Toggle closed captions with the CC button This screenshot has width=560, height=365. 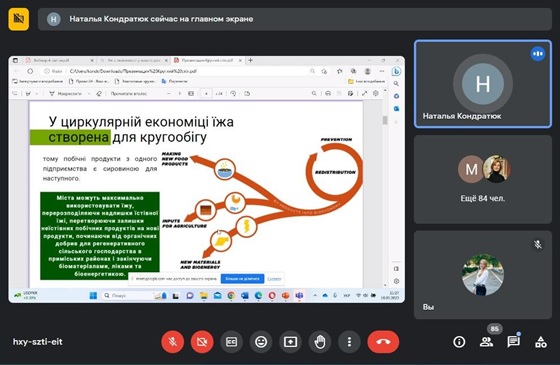pos(231,342)
